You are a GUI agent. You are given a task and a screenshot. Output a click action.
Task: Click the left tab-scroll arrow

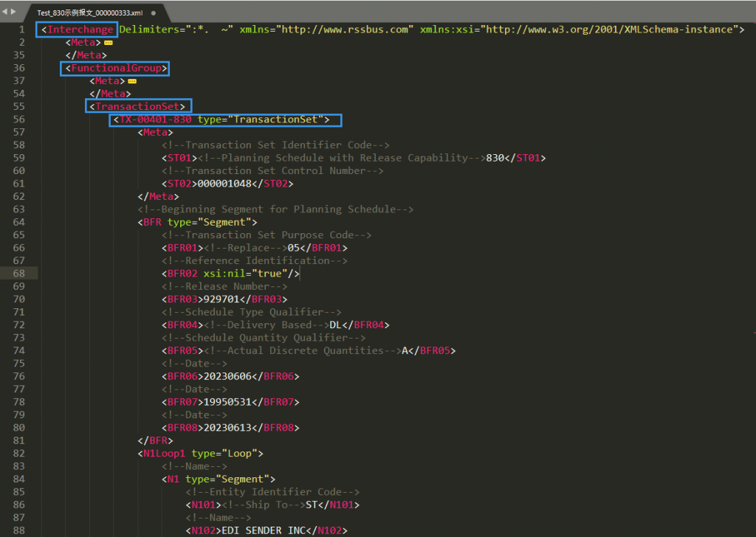coord(5,12)
